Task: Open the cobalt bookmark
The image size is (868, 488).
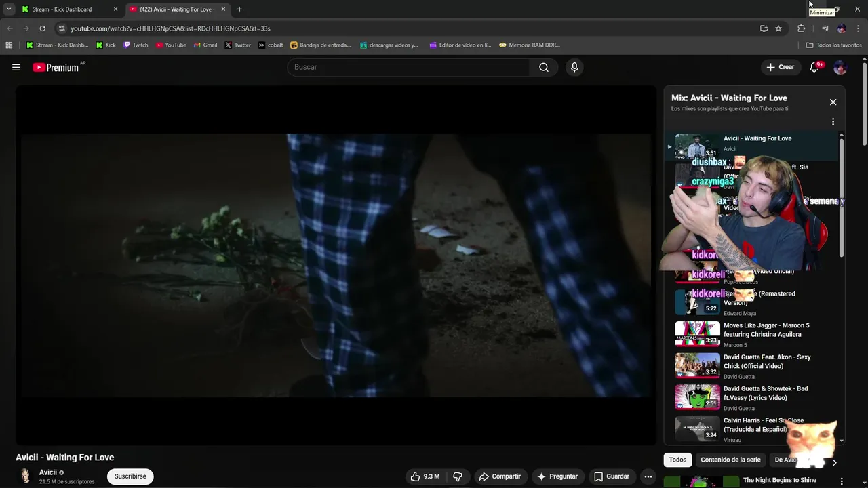Action: (x=271, y=45)
